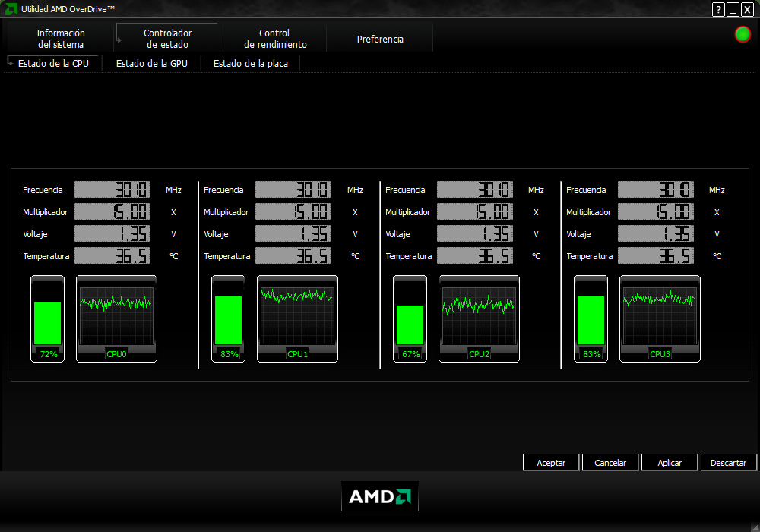Click the CPU1 Frecuencia readout

(293, 190)
